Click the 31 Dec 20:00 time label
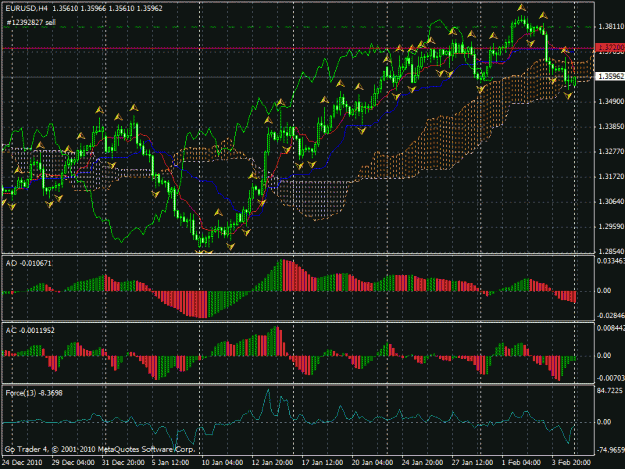The width and height of the screenshot is (625, 469). [x=123, y=463]
